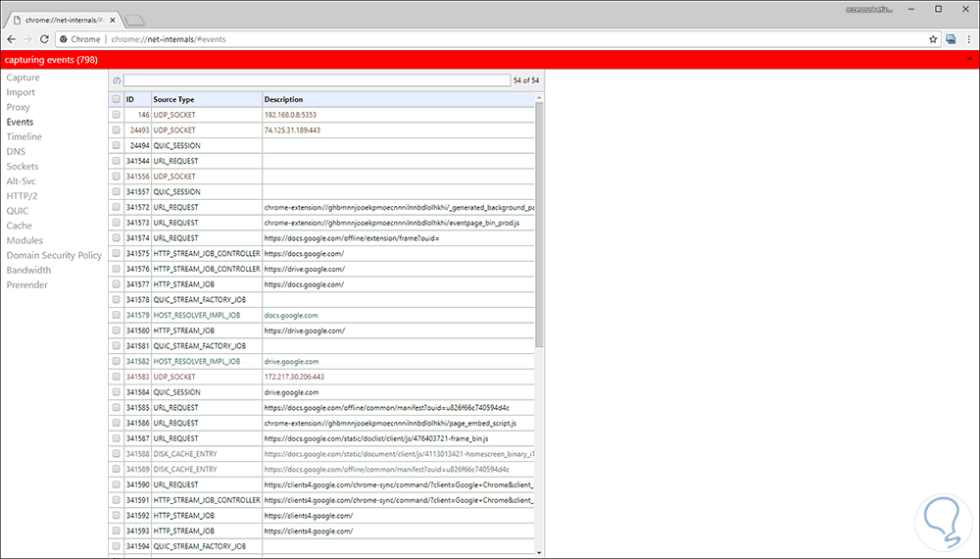The height and width of the screenshot is (559, 980).
Task: Select the row with 192.168.0.8:5353
Action: click(321, 115)
